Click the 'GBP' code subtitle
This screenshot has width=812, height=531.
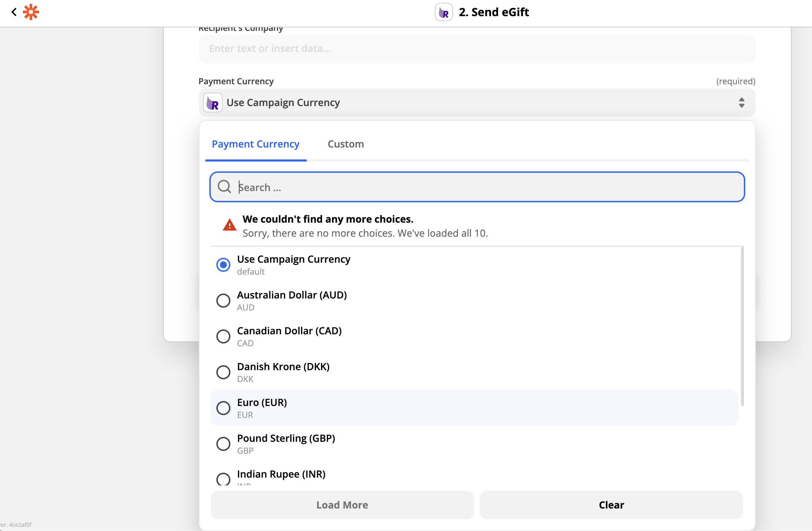click(x=245, y=451)
